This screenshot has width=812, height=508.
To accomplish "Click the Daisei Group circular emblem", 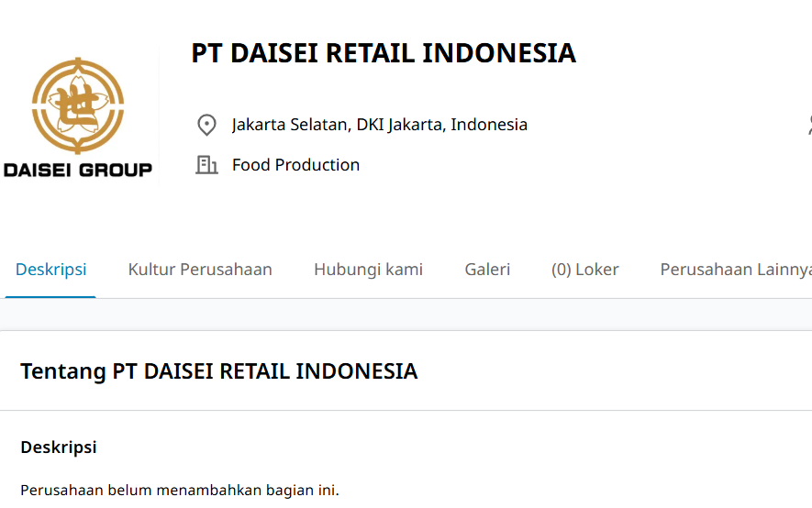I will (78, 105).
